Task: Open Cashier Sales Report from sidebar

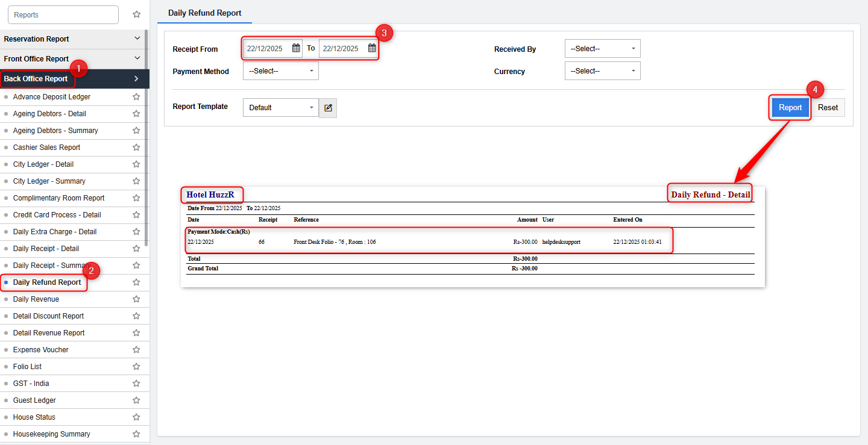Action: (46, 147)
